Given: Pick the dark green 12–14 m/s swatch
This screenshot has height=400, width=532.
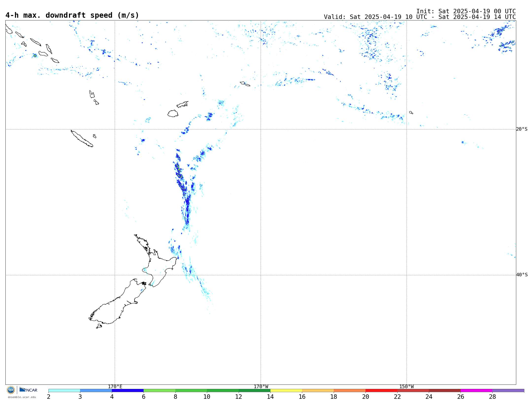Looking at the screenshot, I should 254,391.
